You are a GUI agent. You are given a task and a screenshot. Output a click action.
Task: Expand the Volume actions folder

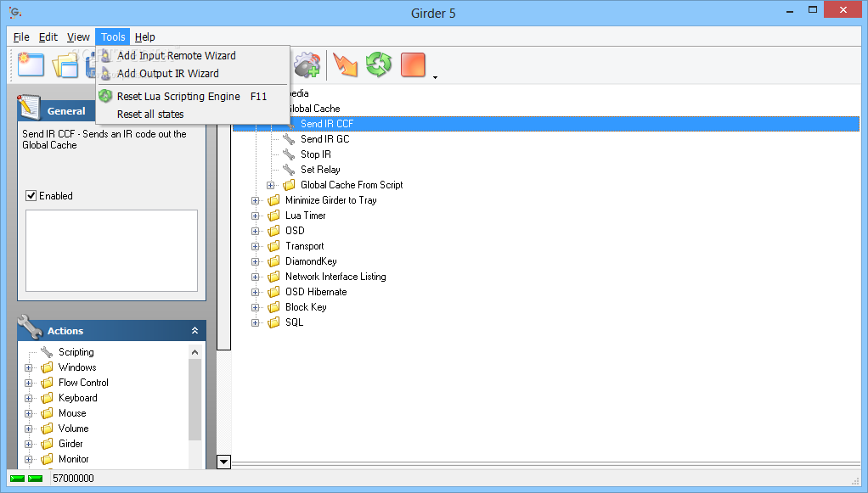click(28, 429)
